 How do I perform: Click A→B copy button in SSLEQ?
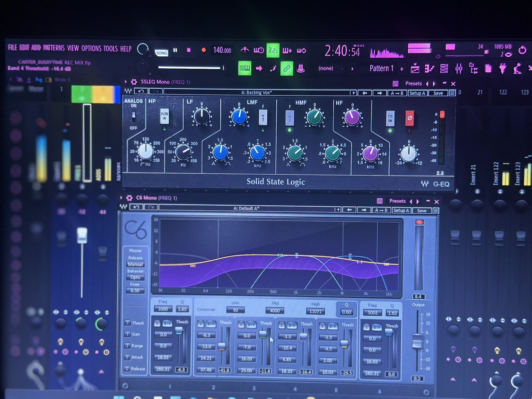[x=397, y=93]
